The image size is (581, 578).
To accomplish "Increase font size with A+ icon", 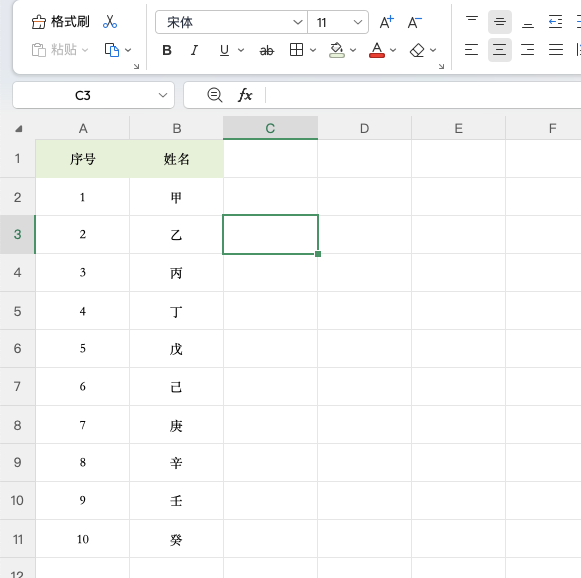I will 386,22.
